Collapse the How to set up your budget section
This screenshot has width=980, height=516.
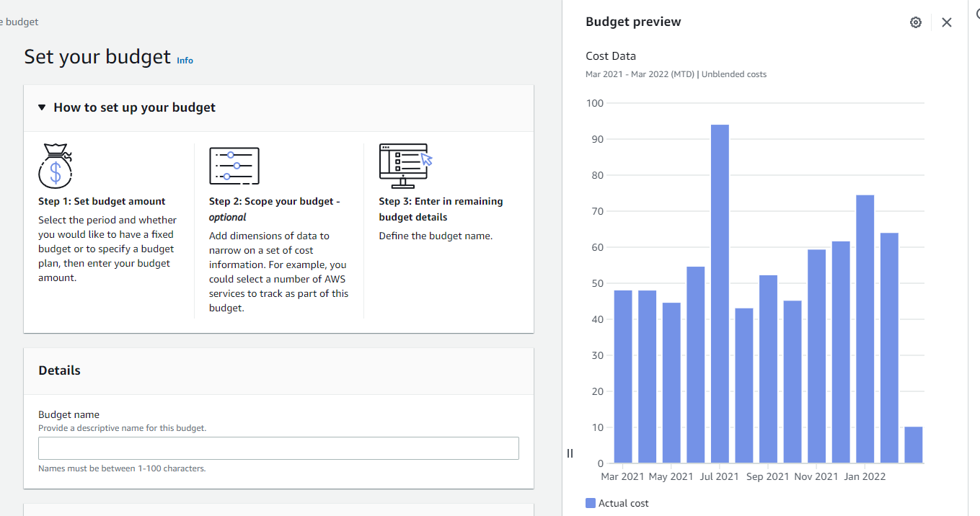(133, 107)
